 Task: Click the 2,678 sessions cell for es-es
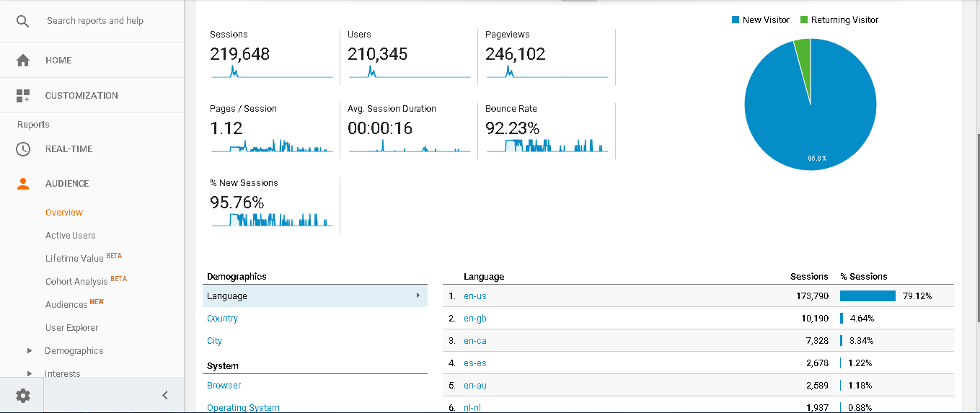817,363
